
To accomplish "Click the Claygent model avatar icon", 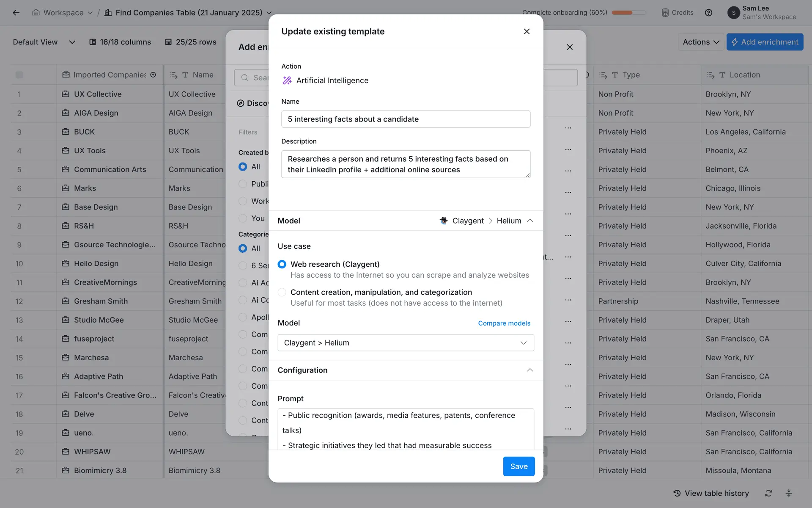I will pos(444,221).
